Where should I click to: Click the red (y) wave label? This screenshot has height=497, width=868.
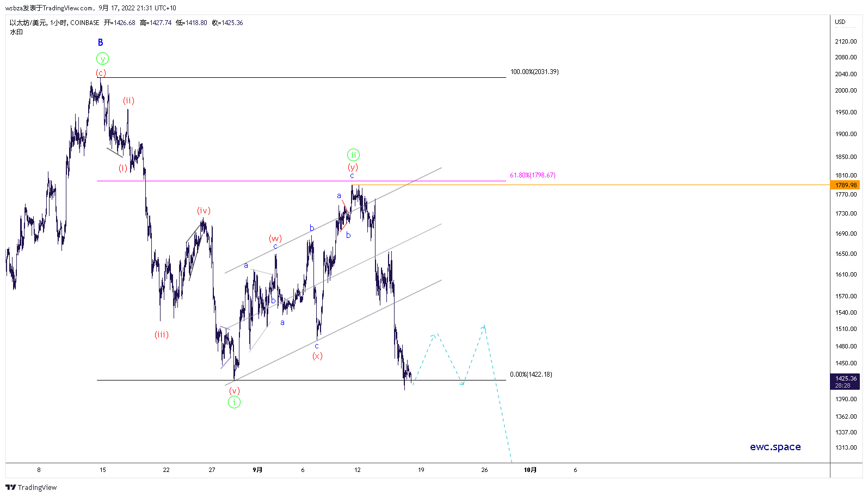353,167
